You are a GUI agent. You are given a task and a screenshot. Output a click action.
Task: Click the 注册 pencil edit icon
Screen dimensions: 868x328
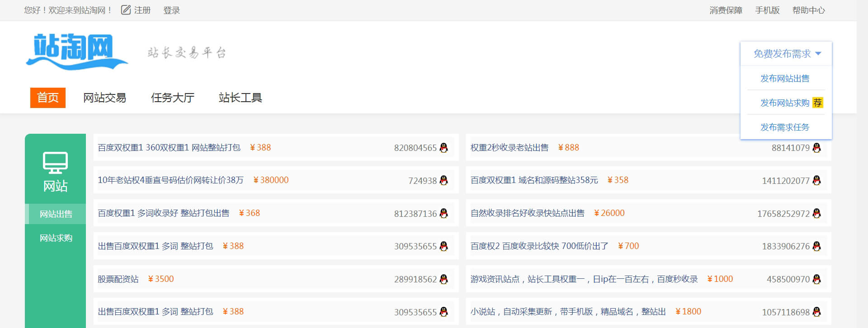click(126, 10)
